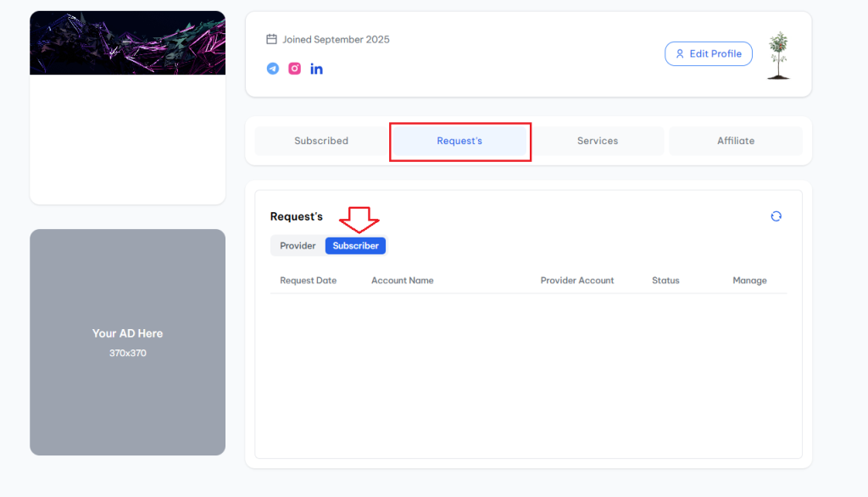Click the Your AD Here banner
The height and width of the screenshot is (497, 868).
coord(127,342)
